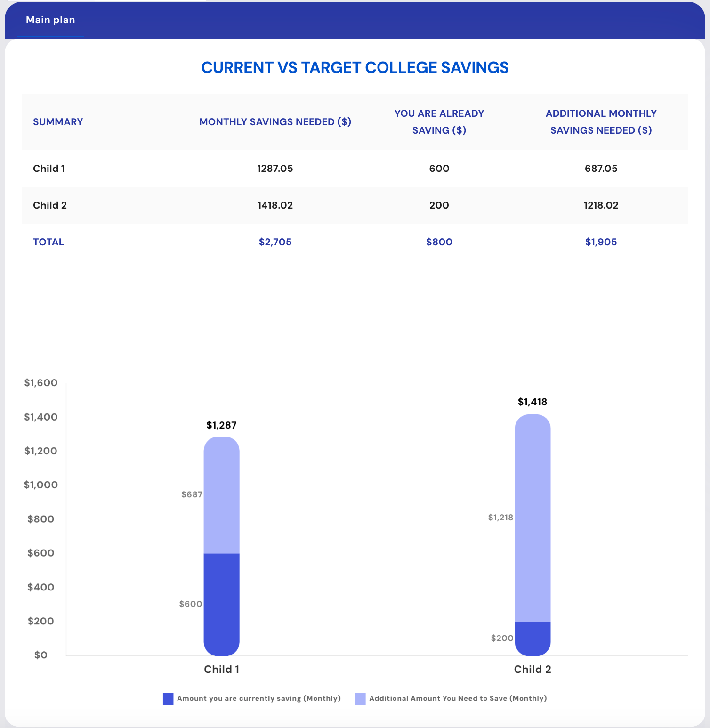Image resolution: width=710 pixels, height=728 pixels.
Task: Toggle 'Additional Amount You Need to Save' legend label
Action: pos(458,698)
